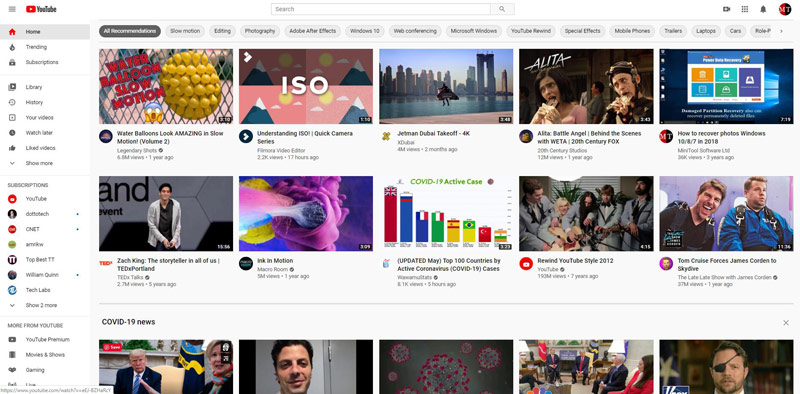Open the TEDx Talks channel avatar

[x=106, y=263]
